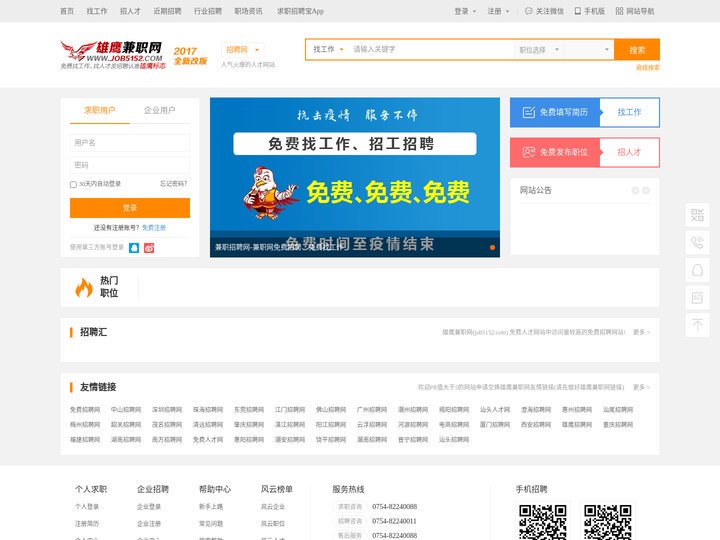Click the back-to-top arrow sidebar icon
Image resolution: width=720 pixels, height=540 pixels.
click(698, 325)
